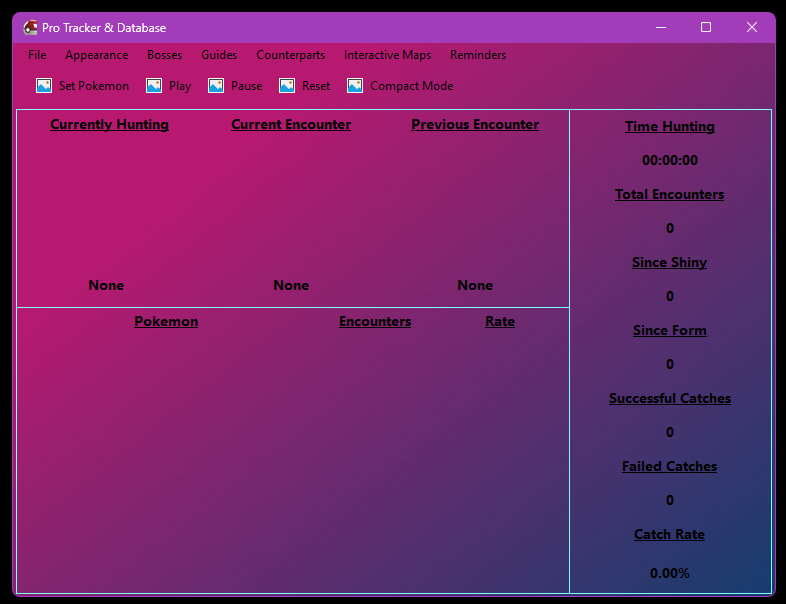786x604 pixels.
Task: Click the Time Hunting label
Action: (x=670, y=126)
